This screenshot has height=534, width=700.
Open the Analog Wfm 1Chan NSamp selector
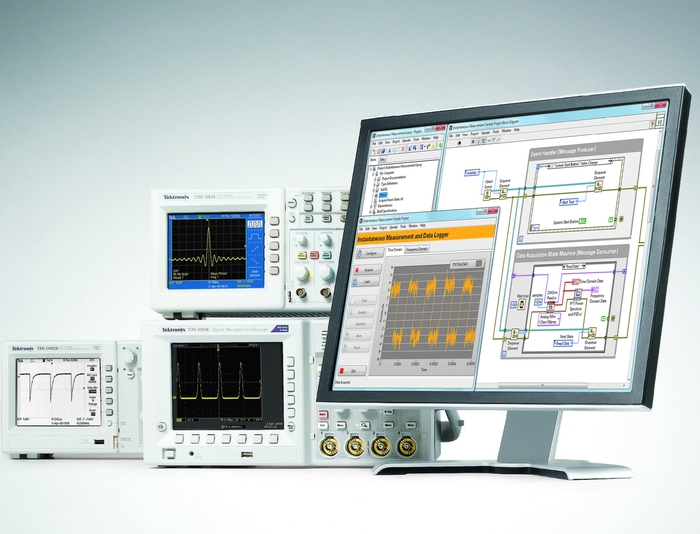549,319
